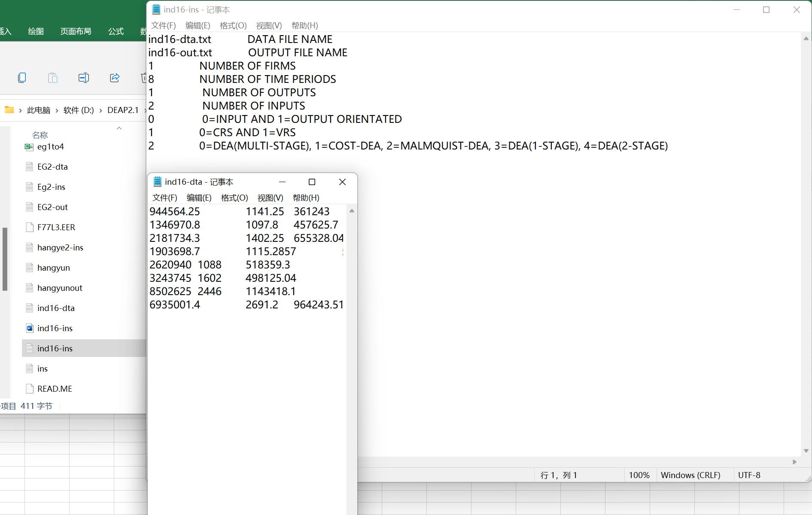Click the down arrow of ind16-ins vertical scrollbar

point(806,451)
